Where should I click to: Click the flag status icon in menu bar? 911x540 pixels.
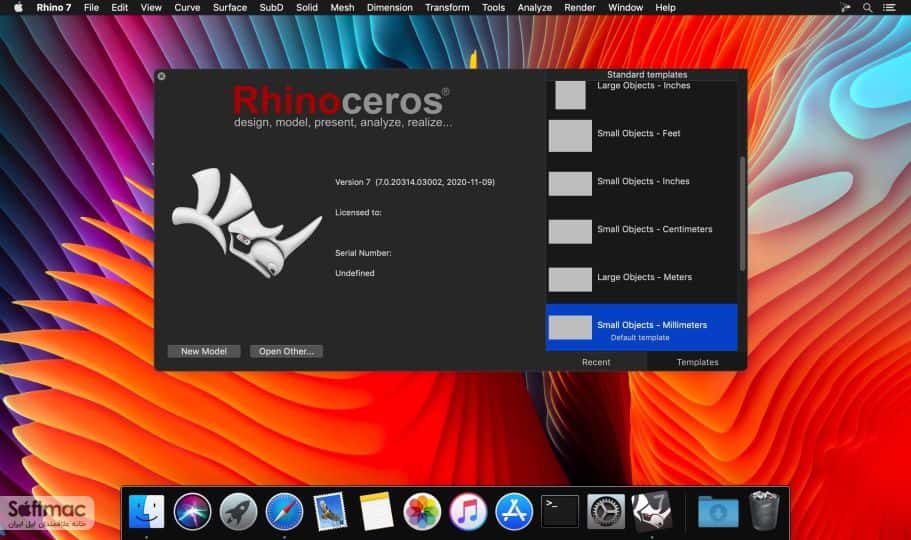tap(845, 8)
